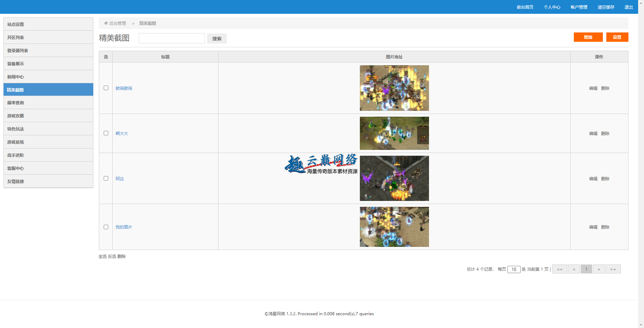Tick the checkbox for 啊大大 row
Screen dimensions: 644x328
point(106,133)
